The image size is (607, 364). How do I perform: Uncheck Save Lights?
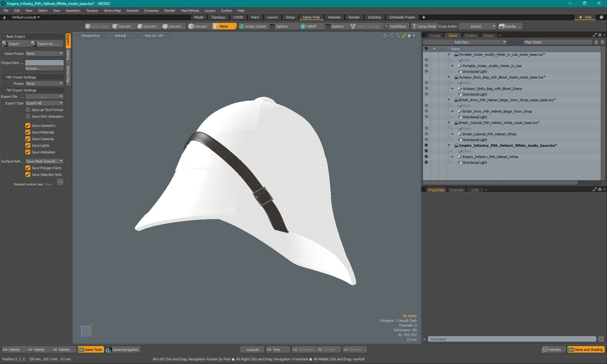pos(28,146)
